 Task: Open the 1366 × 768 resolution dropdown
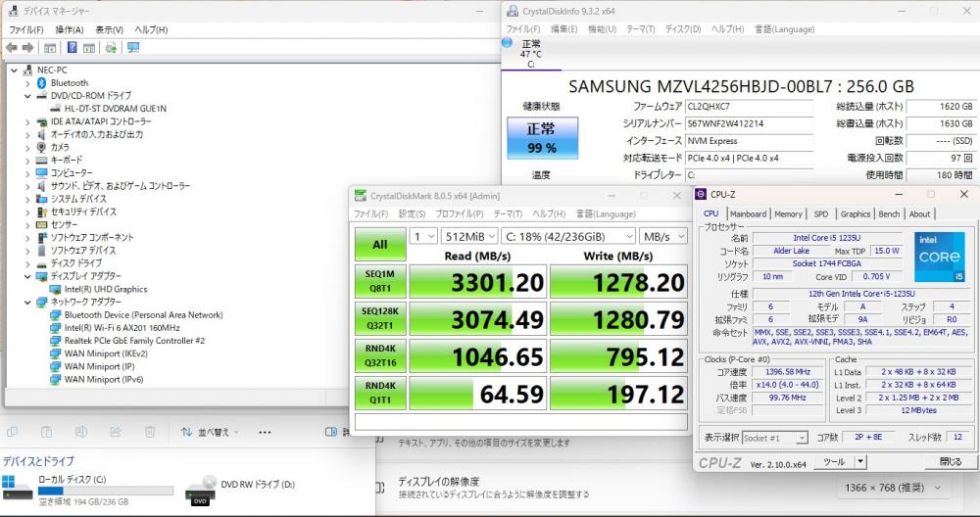[x=894, y=488]
